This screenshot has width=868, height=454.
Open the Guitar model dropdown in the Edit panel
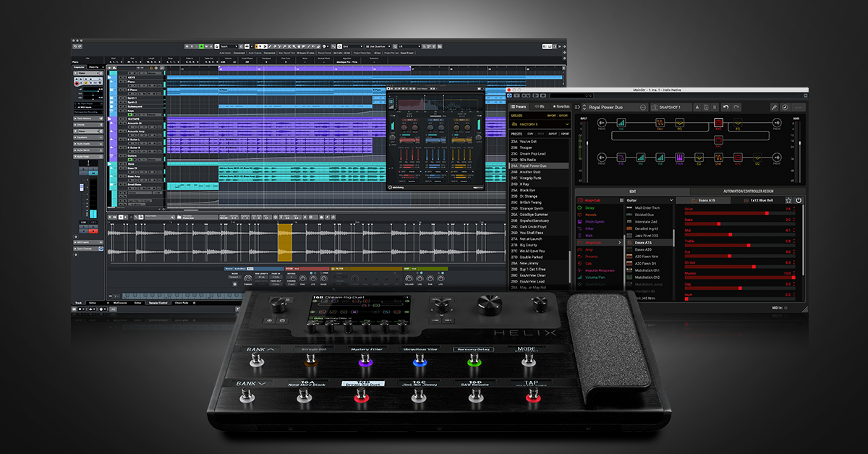(650, 200)
